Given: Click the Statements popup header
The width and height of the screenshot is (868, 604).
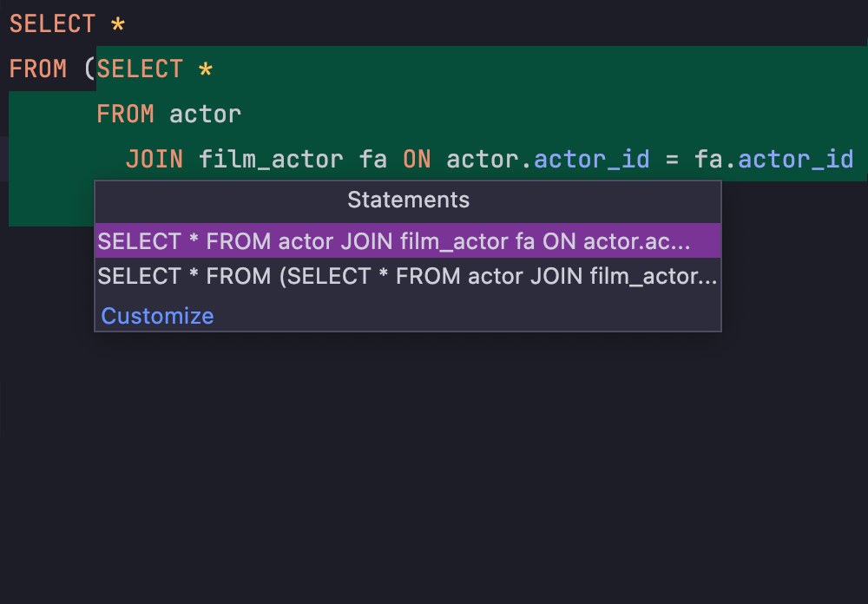Looking at the screenshot, I should pyautogui.click(x=408, y=200).
